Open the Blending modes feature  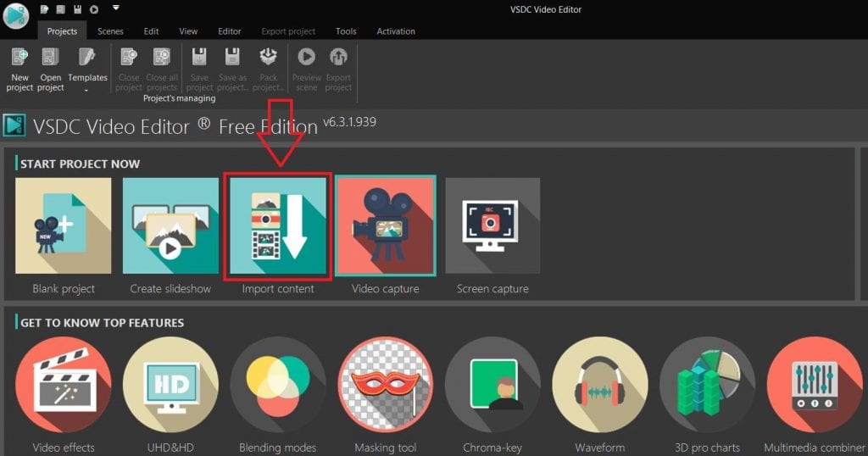(x=277, y=385)
